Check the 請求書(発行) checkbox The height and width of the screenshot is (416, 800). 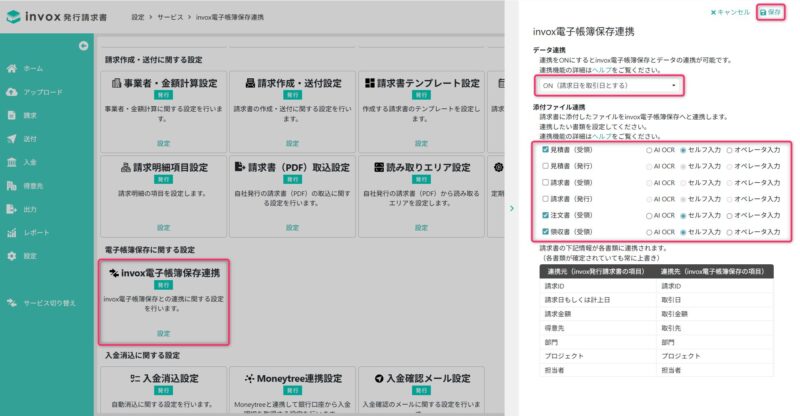coord(545,199)
